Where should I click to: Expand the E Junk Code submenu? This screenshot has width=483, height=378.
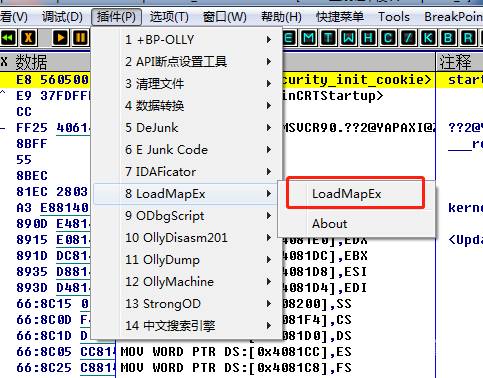pyautogui.click(x=186, y=150)
